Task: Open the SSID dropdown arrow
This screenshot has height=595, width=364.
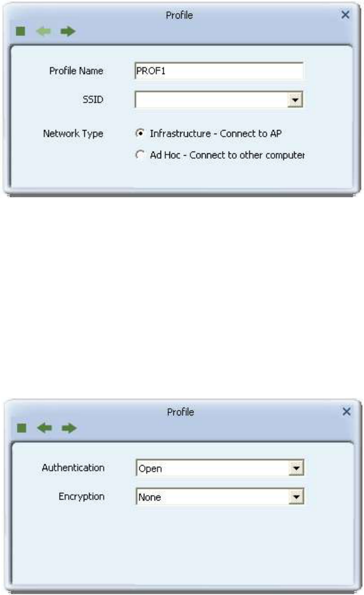Action: click(x=295, y=100)
